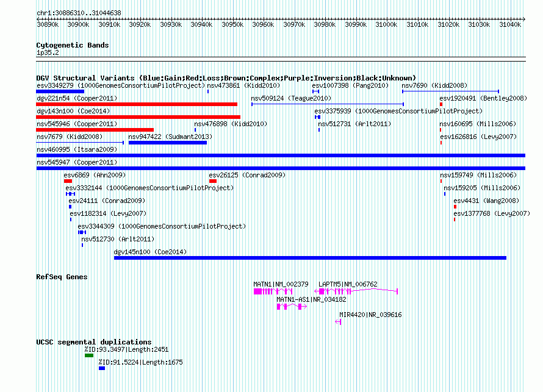Select the esv6869 red loss marker
Image resolution: width=543 pixels, height=392 pixels.
pyautogui.click(x=68, y=181)
